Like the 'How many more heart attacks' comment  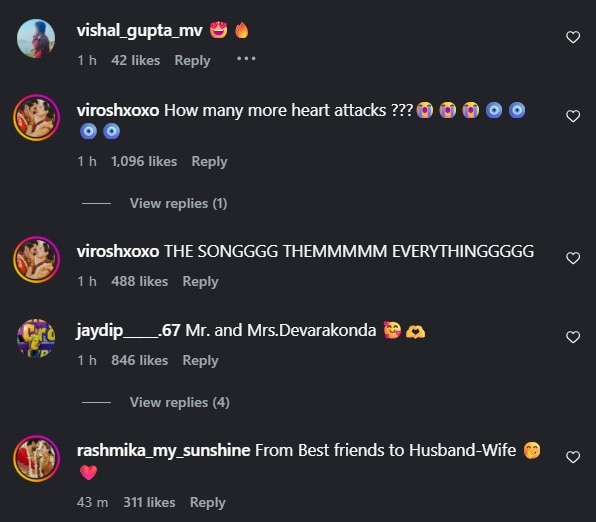click(x=573, y=116)
